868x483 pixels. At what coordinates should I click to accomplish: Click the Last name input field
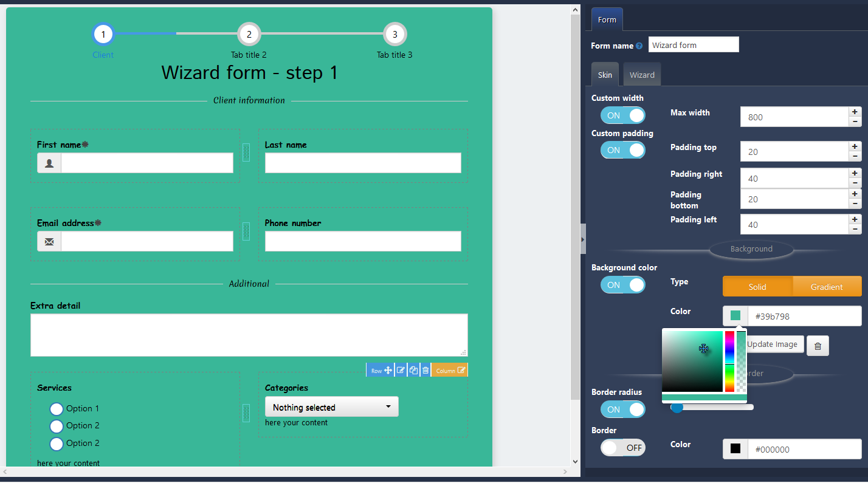363,163
